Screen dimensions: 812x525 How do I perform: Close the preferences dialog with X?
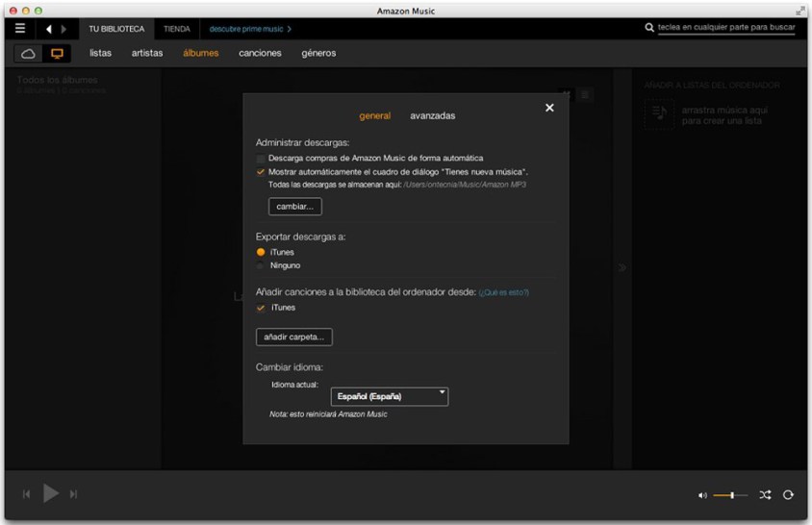[549, 108]
